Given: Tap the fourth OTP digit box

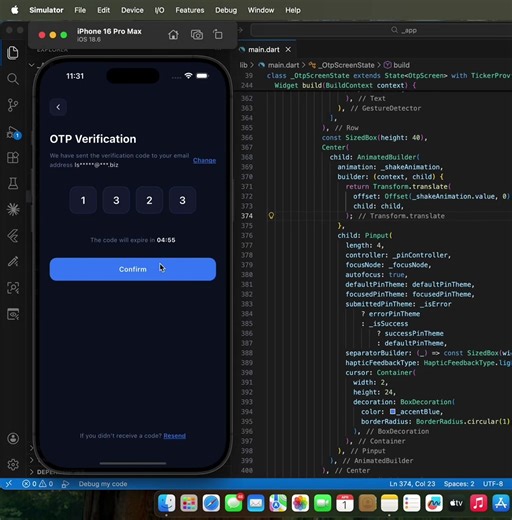Looking at the screenshot, I should tap(182, 200).
